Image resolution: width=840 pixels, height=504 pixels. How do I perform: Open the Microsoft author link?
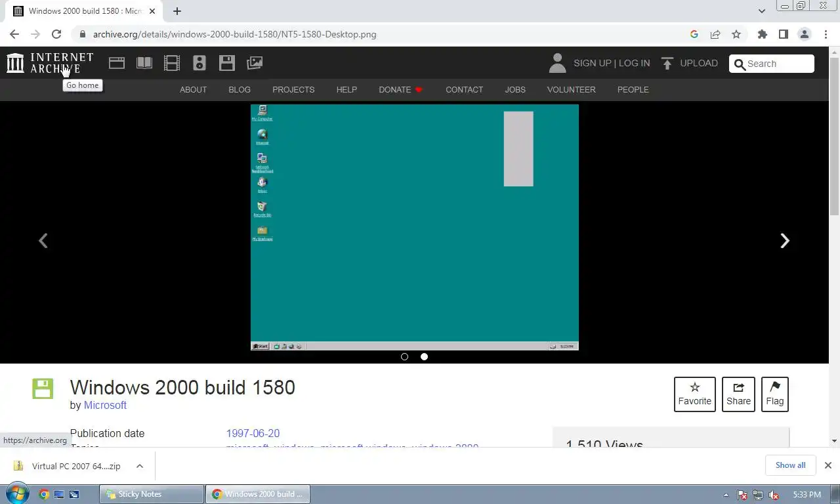pos(105,405)
